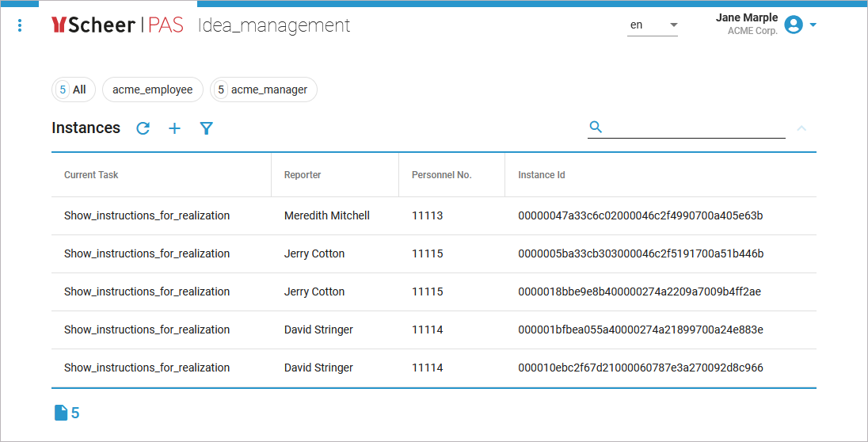
Task: Open instance ending in d8c966
Action: [640, 368]
